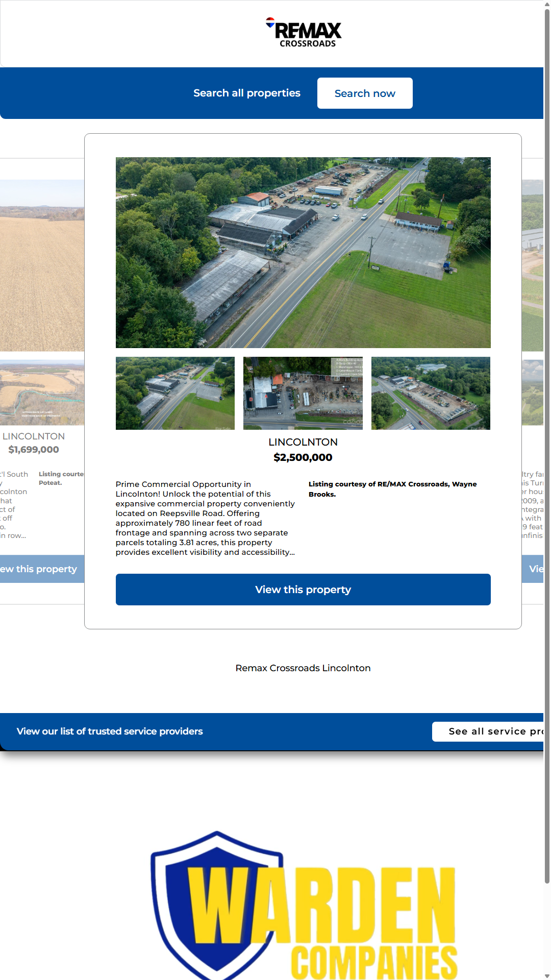The image size is (551, 980).
Task: Click View this property for $2,500,000 listing
Action: point(303,590)
